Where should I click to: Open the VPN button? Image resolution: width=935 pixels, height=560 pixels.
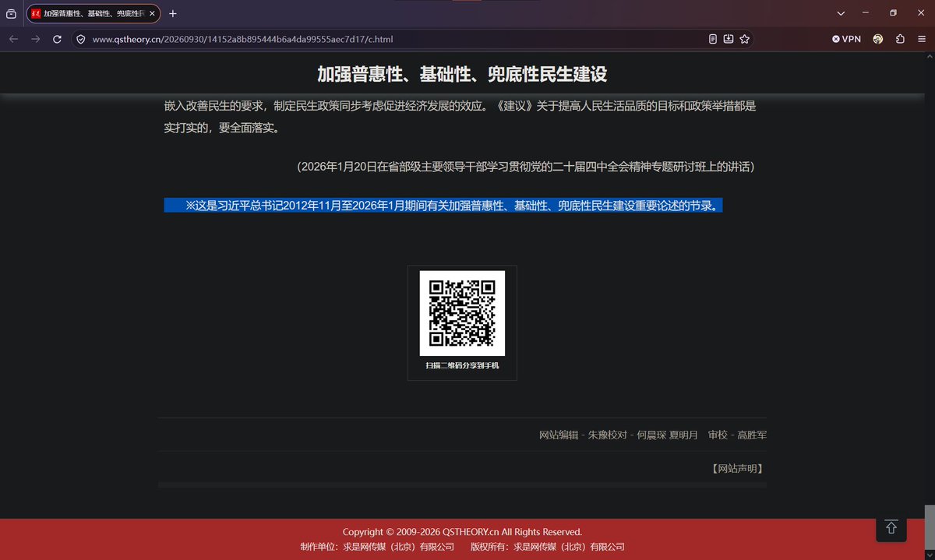tap(846, 39)
